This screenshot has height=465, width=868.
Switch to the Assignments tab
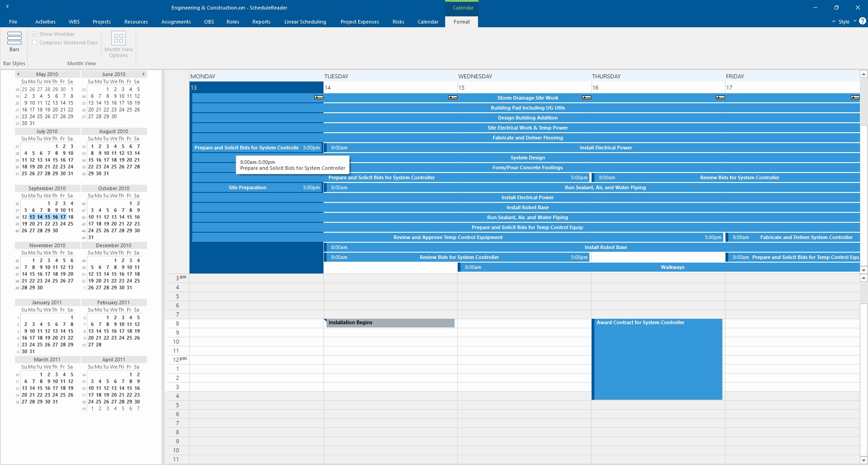[x=176, y=22]
